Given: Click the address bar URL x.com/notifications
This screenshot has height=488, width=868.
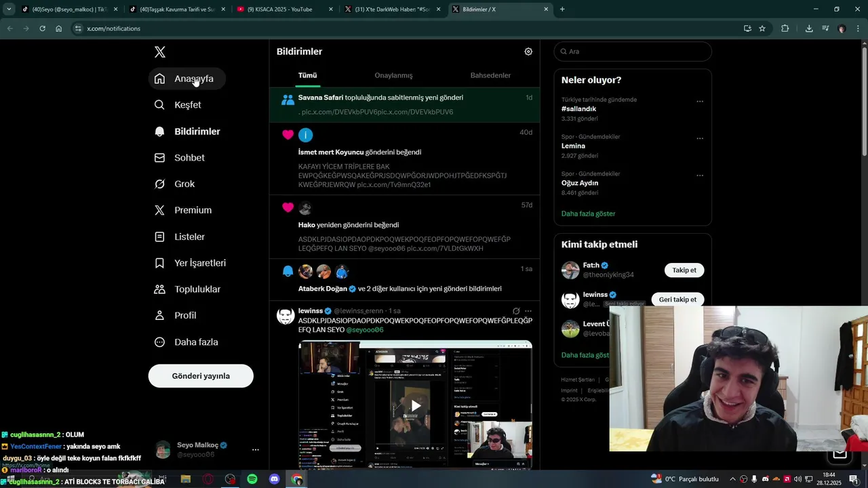Looking at the screenshot, I should click(113, 28).
